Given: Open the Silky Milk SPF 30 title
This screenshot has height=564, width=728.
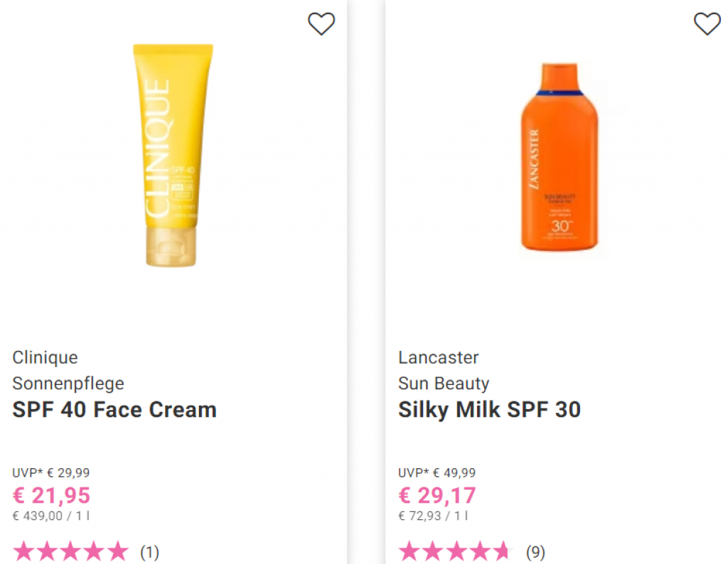Looking at the screenshot, I should click(489, 410).
